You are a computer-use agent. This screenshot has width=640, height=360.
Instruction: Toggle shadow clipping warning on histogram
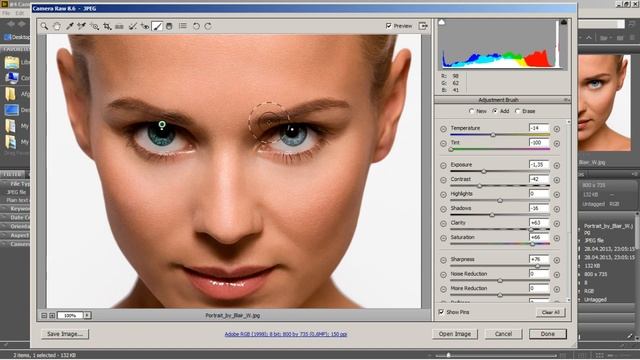tap(442, 22)
